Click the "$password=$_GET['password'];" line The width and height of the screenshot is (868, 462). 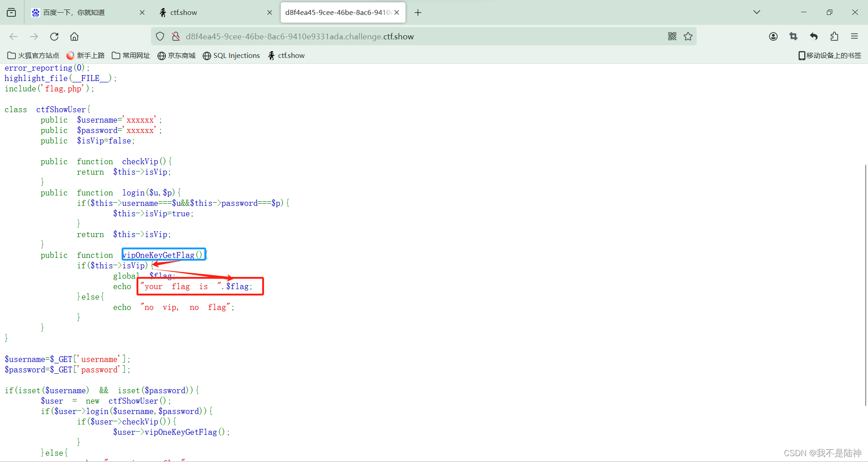(x=67, y=370)
